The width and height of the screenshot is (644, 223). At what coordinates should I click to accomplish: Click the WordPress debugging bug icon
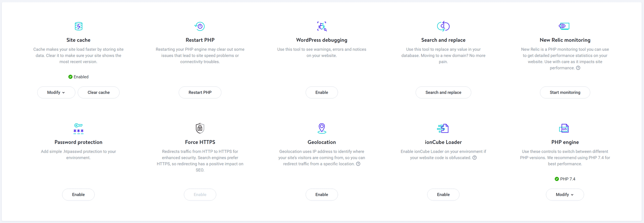tap(322, 26)
